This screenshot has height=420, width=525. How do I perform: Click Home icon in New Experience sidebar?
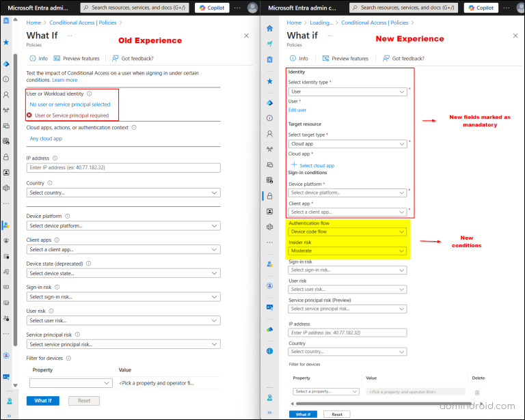coord(269,28)
